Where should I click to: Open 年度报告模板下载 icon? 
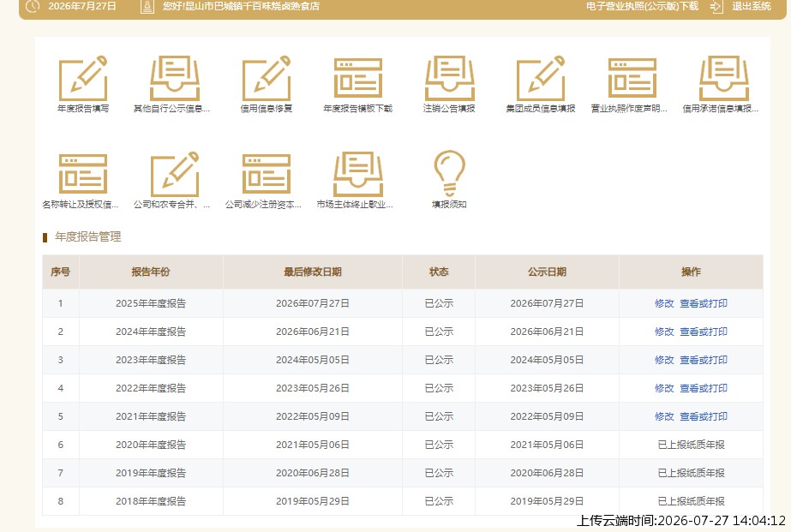[x=357, y=78]
